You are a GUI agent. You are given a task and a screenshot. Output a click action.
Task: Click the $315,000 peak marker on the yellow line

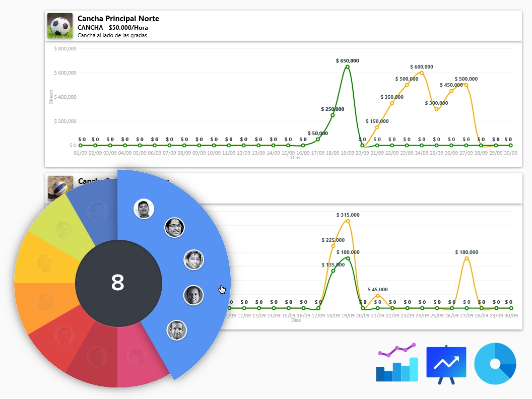(x=348, y=220)
